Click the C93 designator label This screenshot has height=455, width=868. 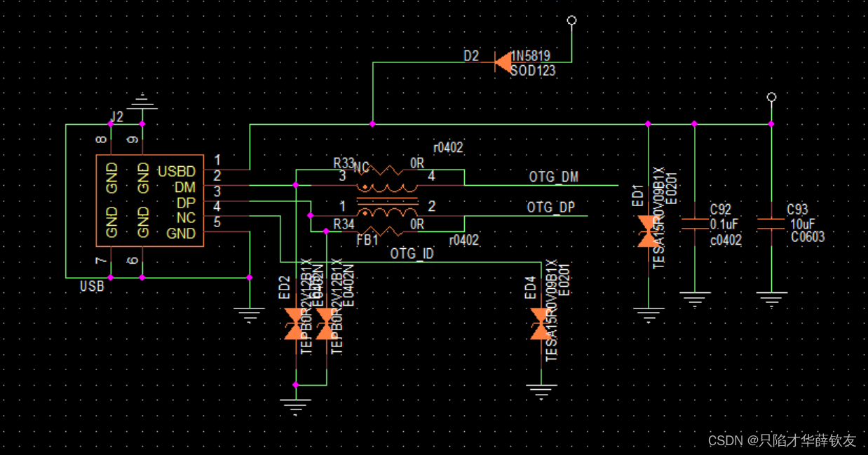pyautogui.click(x=798, y=209)
